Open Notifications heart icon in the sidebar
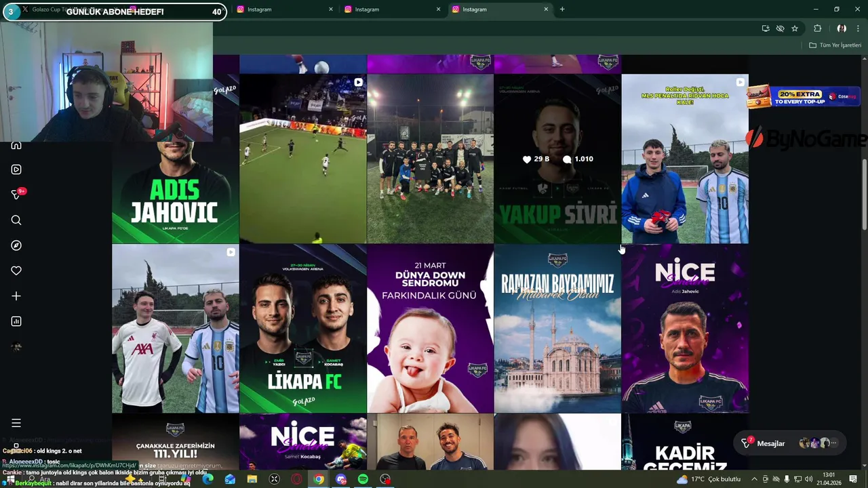This screenshot has height=488, width=868. coord(16,270)
